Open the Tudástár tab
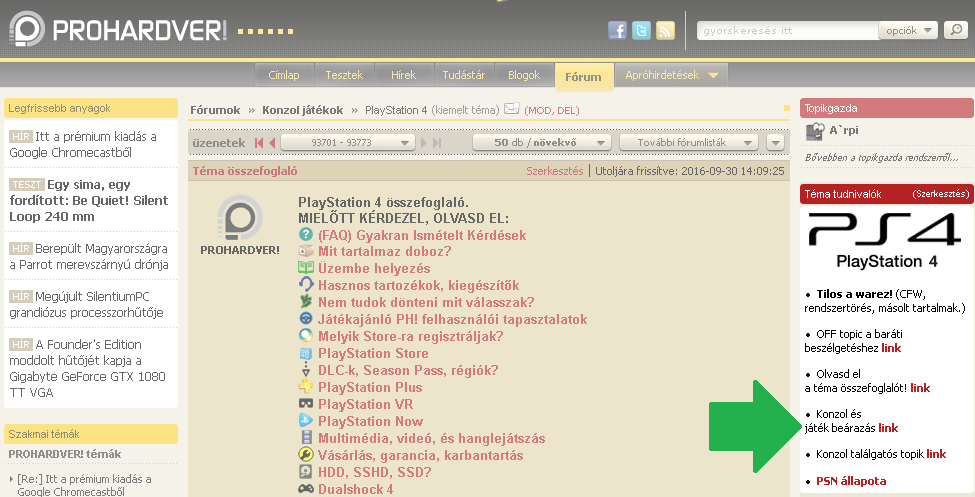Screen dimensions: 975x497 pos(464,75)
